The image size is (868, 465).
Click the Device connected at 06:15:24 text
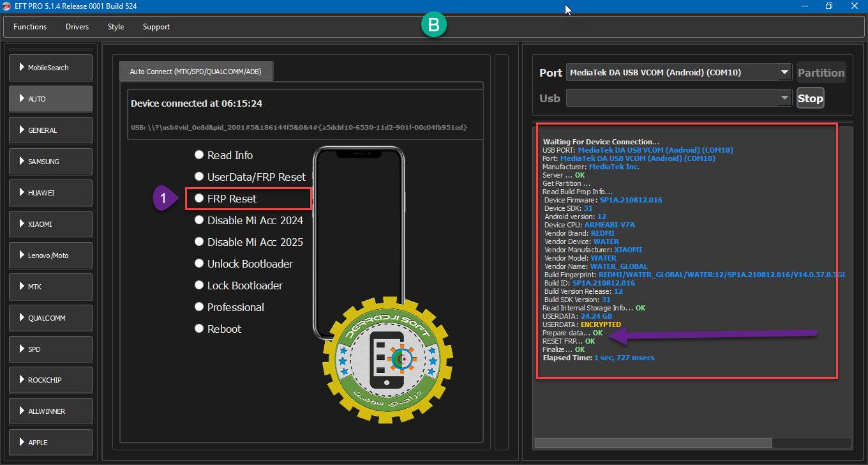pyautogui.click(x=197, y=103)
